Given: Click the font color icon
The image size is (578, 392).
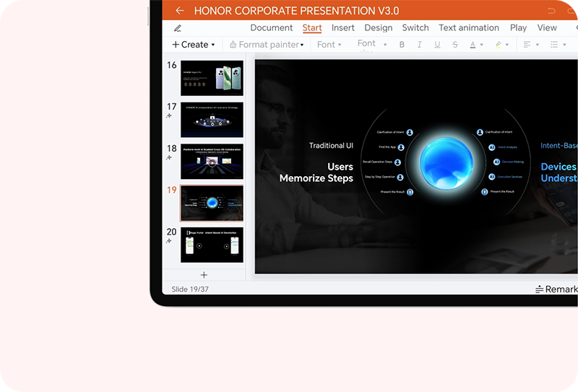Looking at the screenshot, I should 473,45.
